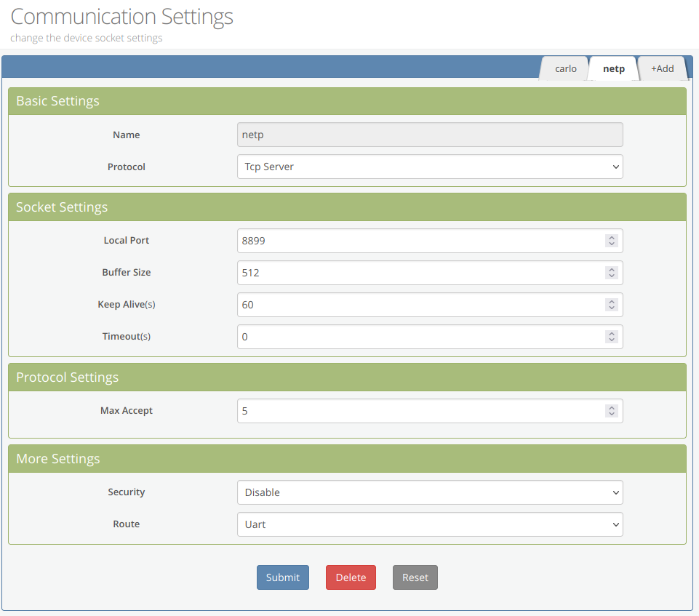Expand the Security dropdown

point(429,492)
